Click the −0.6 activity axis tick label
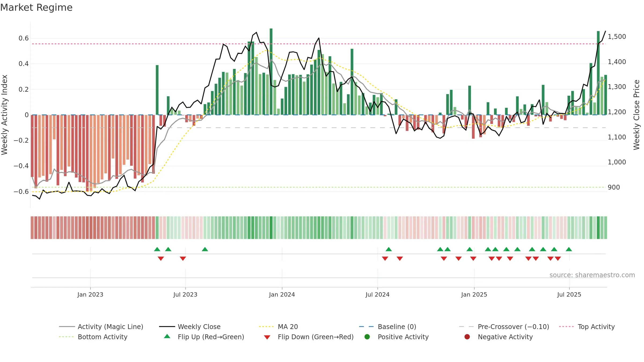Screen dimensions: 644x362 [x=21, y=191]
